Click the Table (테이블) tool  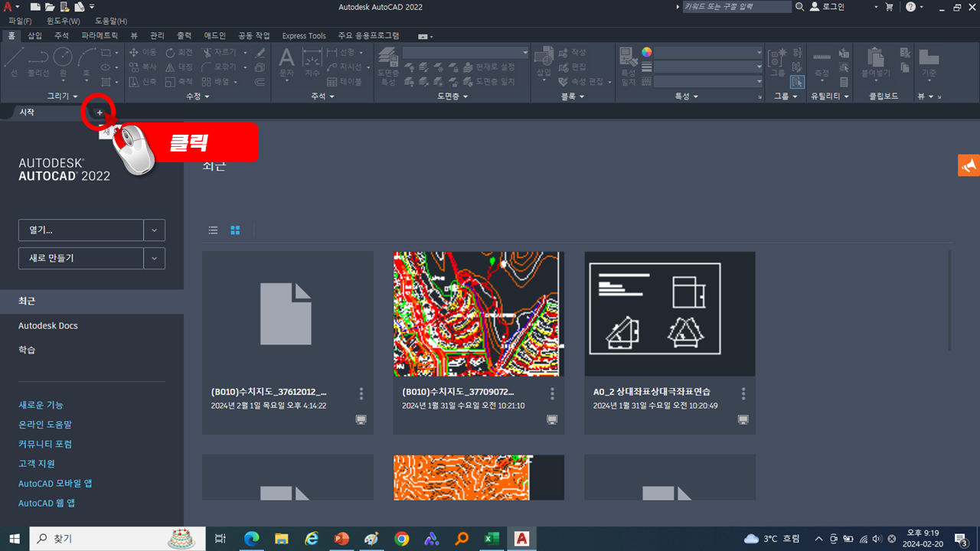tap(345, 82)
